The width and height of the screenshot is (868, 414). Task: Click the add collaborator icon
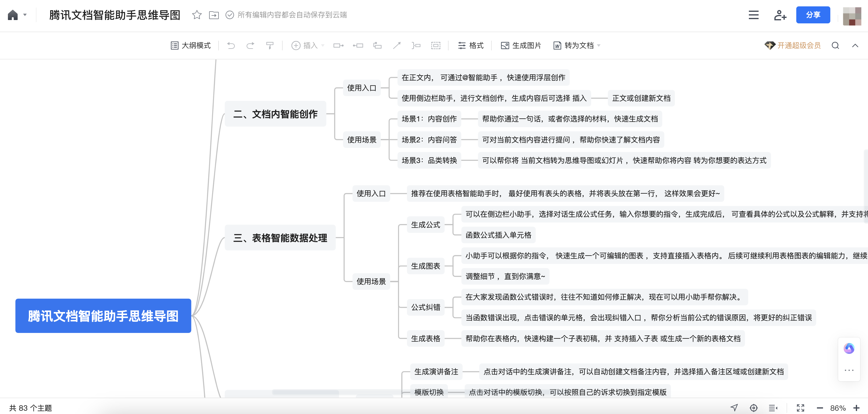780,15
